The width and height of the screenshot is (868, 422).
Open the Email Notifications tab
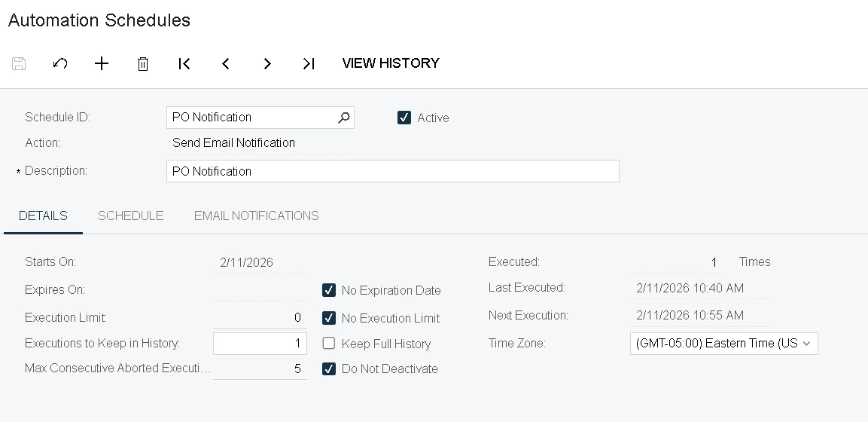coord(257,216)
